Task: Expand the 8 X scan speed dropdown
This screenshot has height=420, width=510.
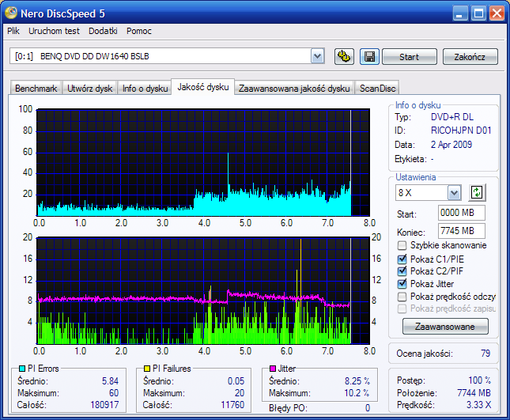Action: point(454,193)
